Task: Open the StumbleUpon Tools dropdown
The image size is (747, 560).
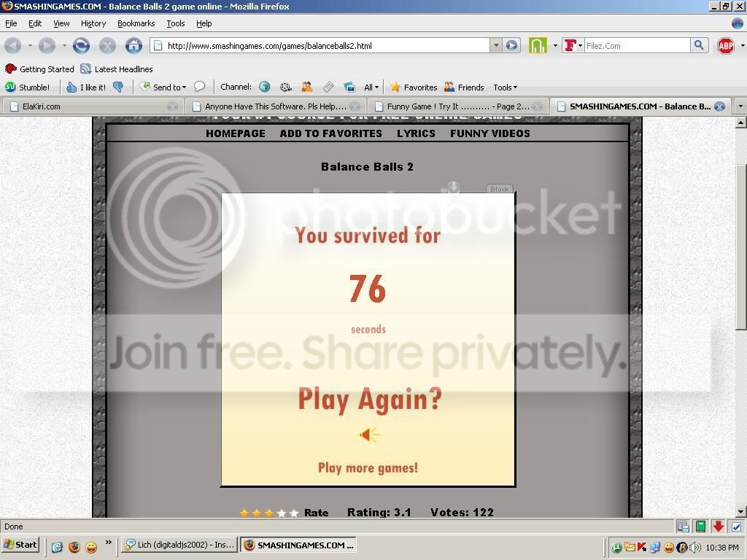Action: (x=505, y=87)
